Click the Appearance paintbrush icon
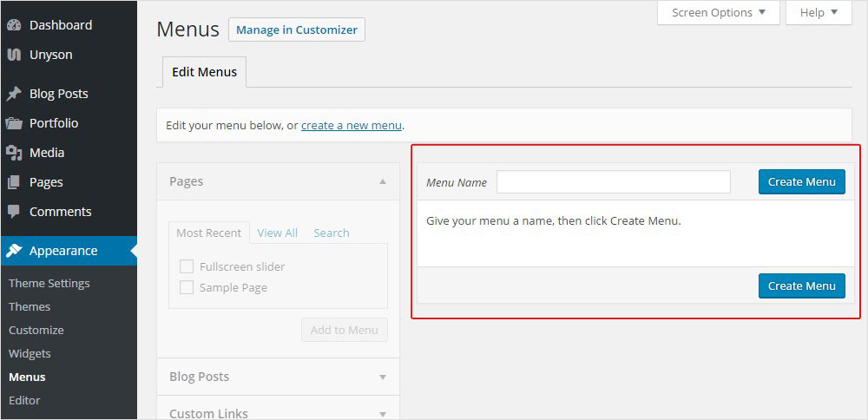 coord(14,251)
